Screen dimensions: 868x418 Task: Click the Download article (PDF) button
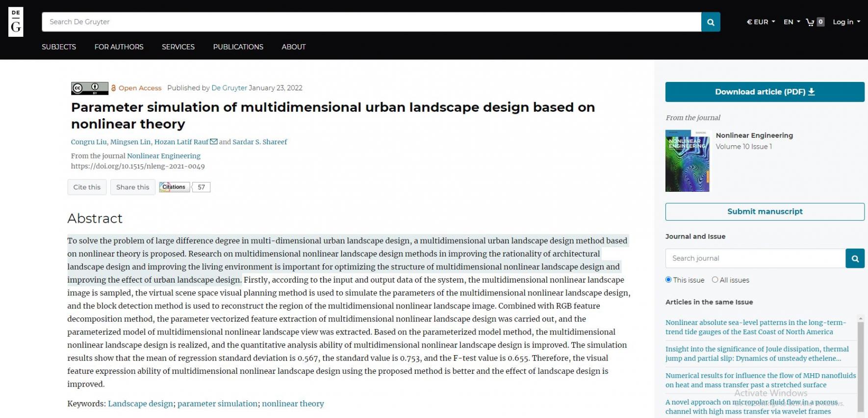765,92
